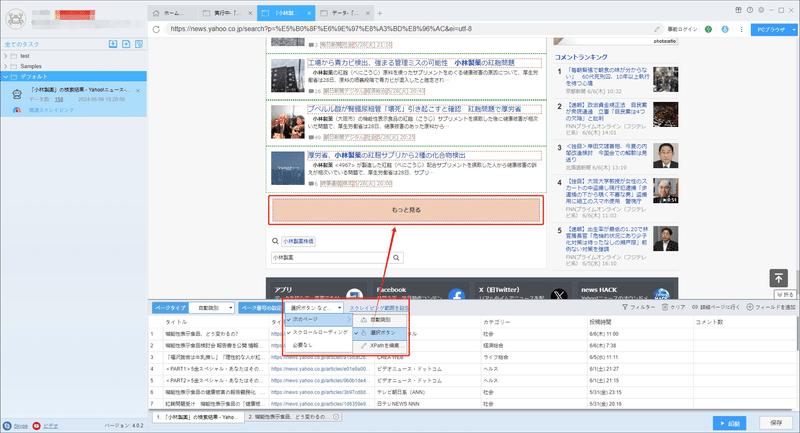800x433 pixels.
Task: Open the ページタイプ 自動識別 dropdown
Action: tap(212, 308)
